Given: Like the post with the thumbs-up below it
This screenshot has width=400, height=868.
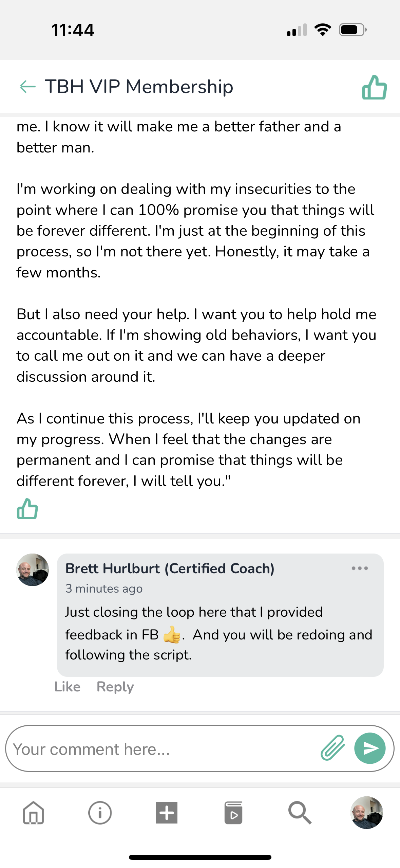Looking at the screenshot, I should [x=27, y=508].
